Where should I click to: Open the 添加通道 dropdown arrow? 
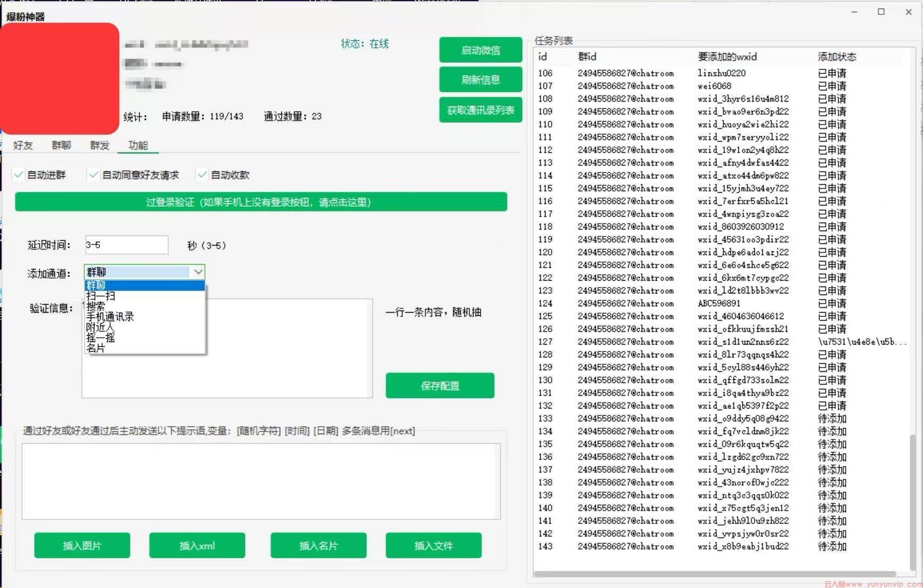coord(198,272)
